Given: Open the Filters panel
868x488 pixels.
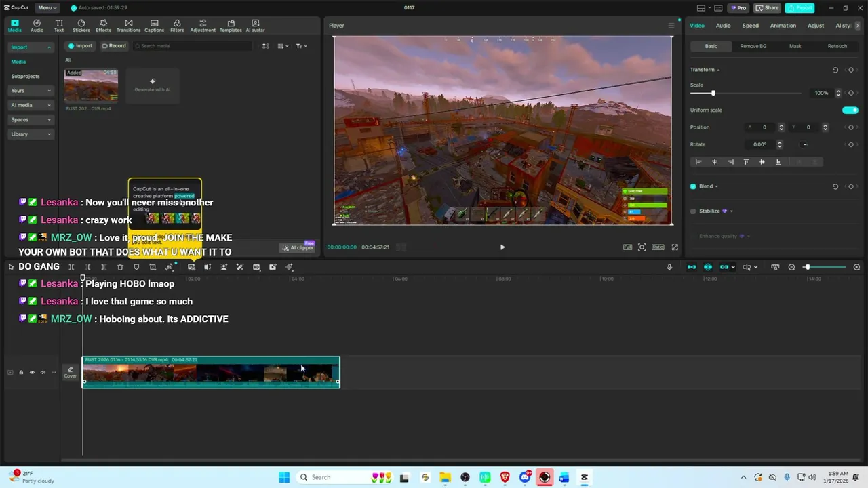Looking at the screenshot, I should pos(177,26).
